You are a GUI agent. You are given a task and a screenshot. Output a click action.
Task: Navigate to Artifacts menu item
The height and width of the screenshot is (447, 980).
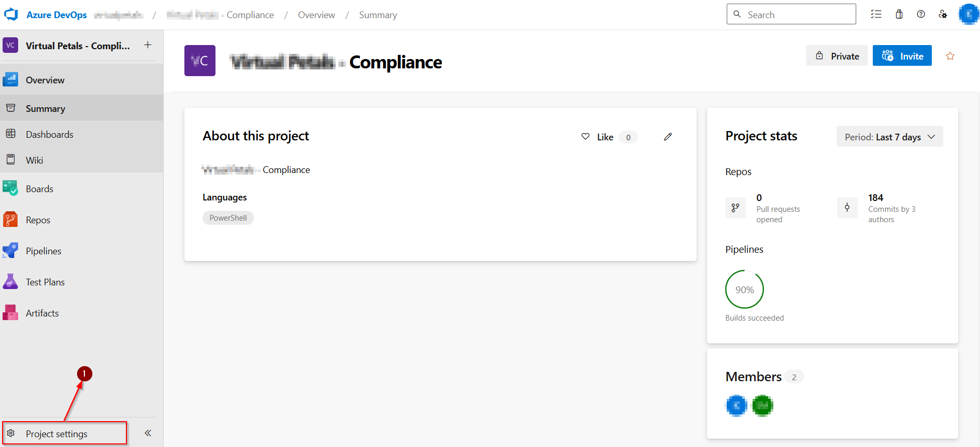(82, 313)
